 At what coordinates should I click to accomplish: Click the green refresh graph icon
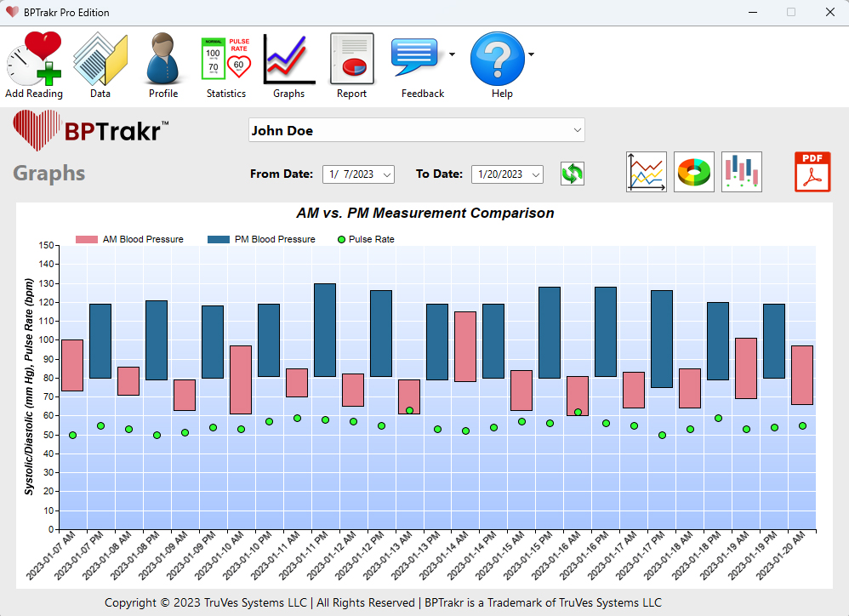pos(573,174)
